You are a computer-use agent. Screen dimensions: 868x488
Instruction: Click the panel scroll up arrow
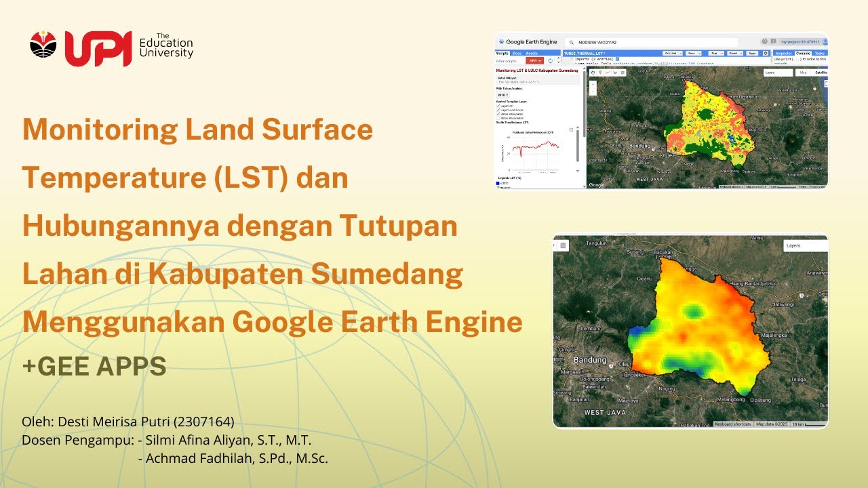584,68
